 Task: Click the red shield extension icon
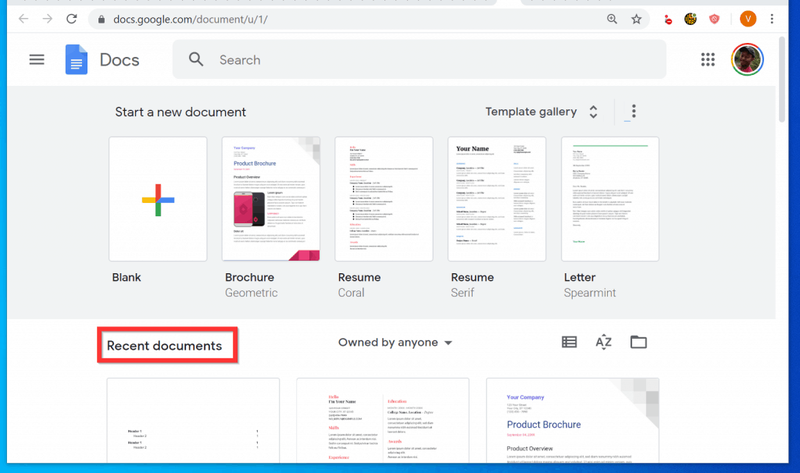[714, 19]
